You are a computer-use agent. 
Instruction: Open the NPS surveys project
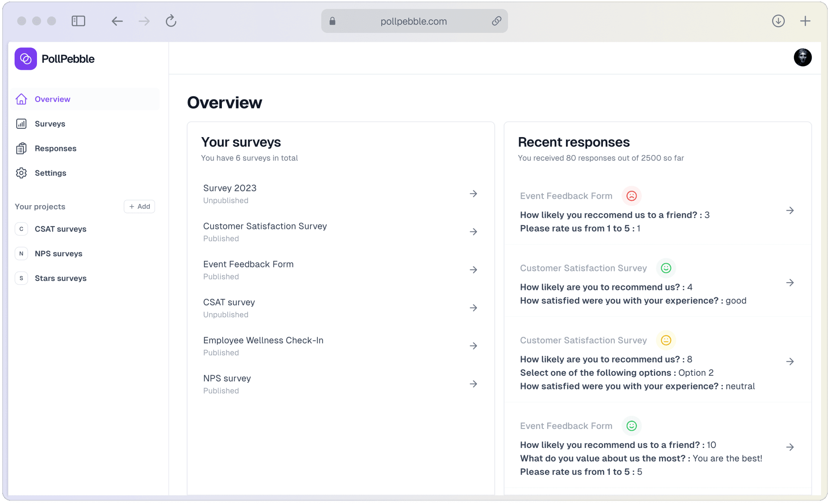(59, 254)
